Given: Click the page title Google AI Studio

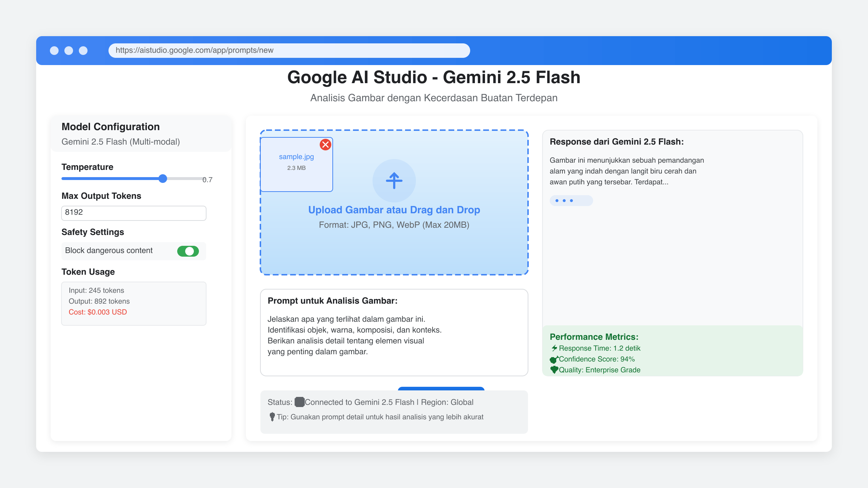Looking at the screenshot, I should pos(434,77).
